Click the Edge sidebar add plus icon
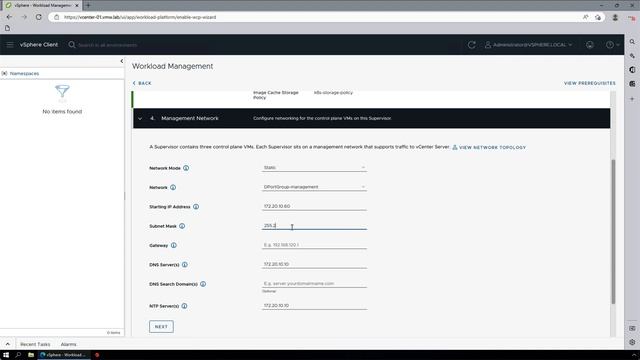Screen dimensions: 640x360 632,99
